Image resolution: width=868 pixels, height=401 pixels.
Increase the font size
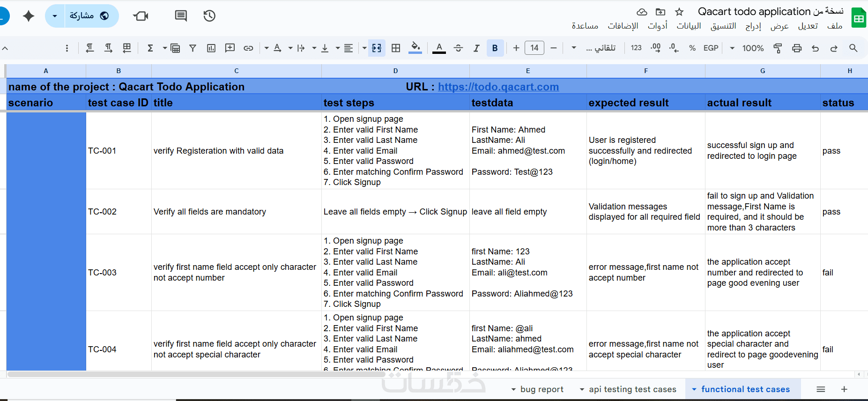click(516, 48)
